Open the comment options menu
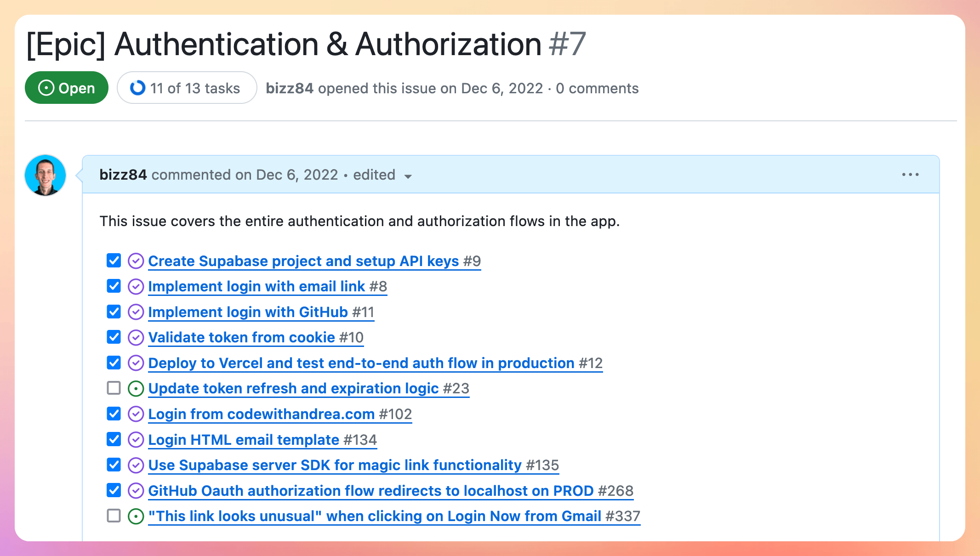Screen dimensions: 980x556 click(911, 174)
